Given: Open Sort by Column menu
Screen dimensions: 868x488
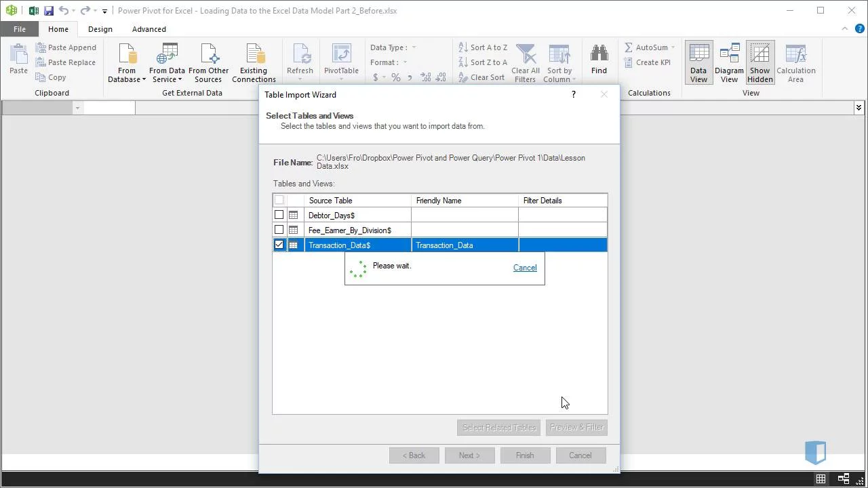Looking at the screenshot, I should point(559,63).
